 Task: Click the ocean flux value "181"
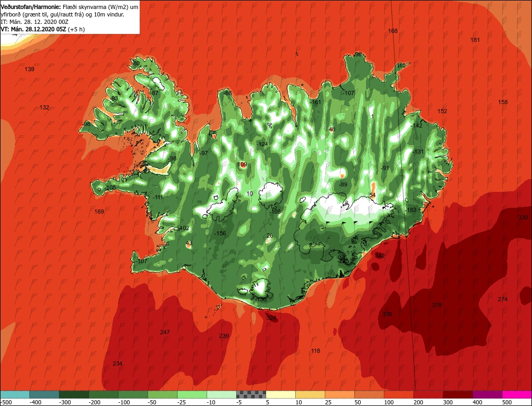[x=475, y=40]
